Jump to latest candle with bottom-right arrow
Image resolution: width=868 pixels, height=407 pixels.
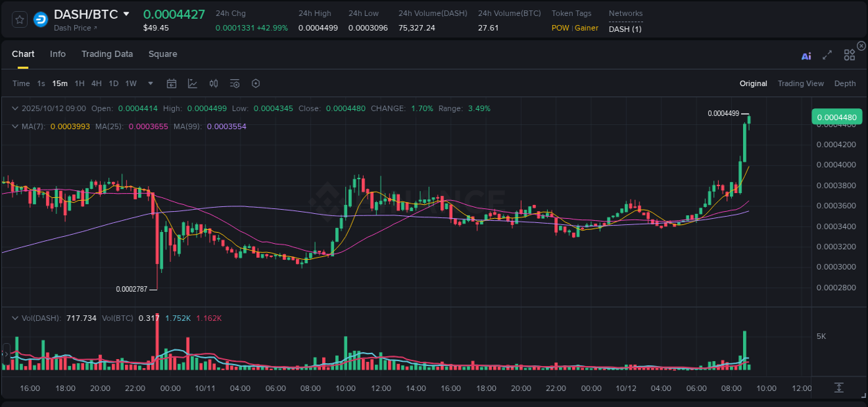click(x=838, y=388)
